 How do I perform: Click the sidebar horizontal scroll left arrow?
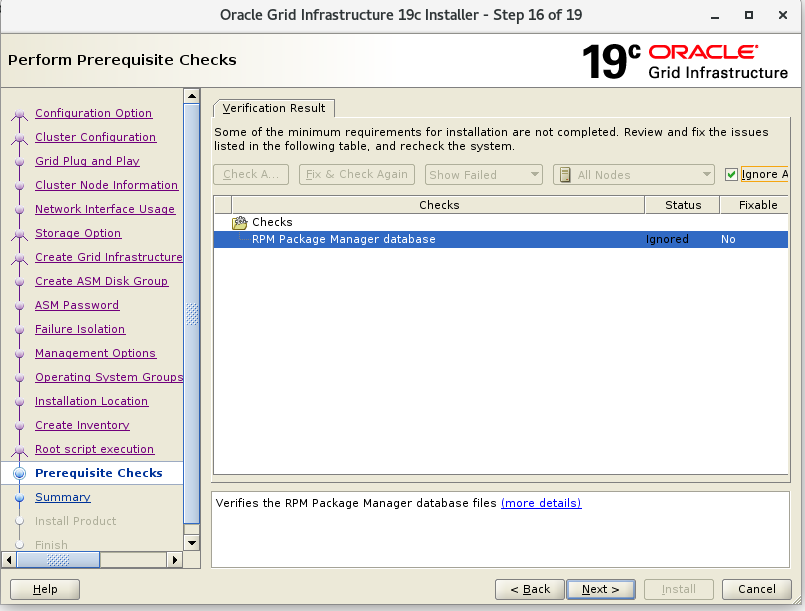tap(9, 560)
